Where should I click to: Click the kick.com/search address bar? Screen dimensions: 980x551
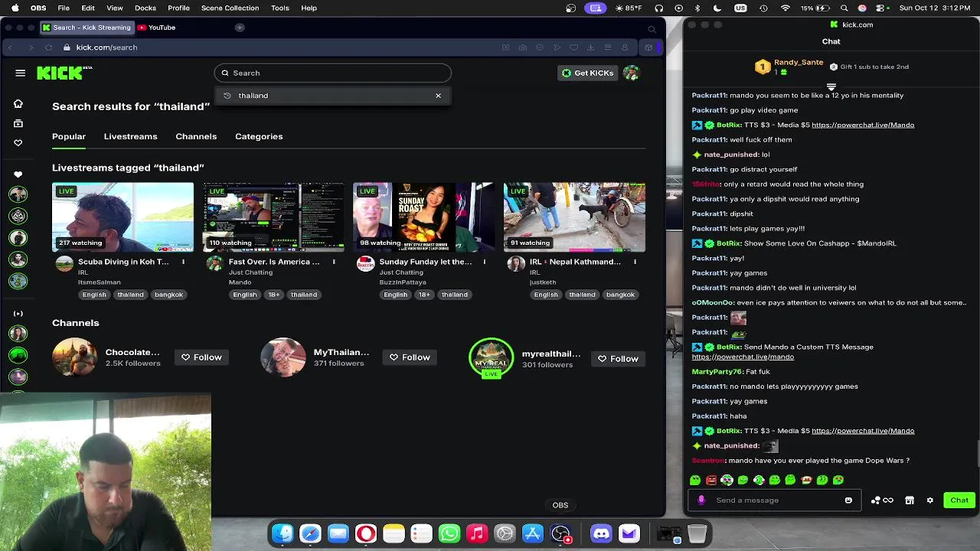[x=106, y=47]
